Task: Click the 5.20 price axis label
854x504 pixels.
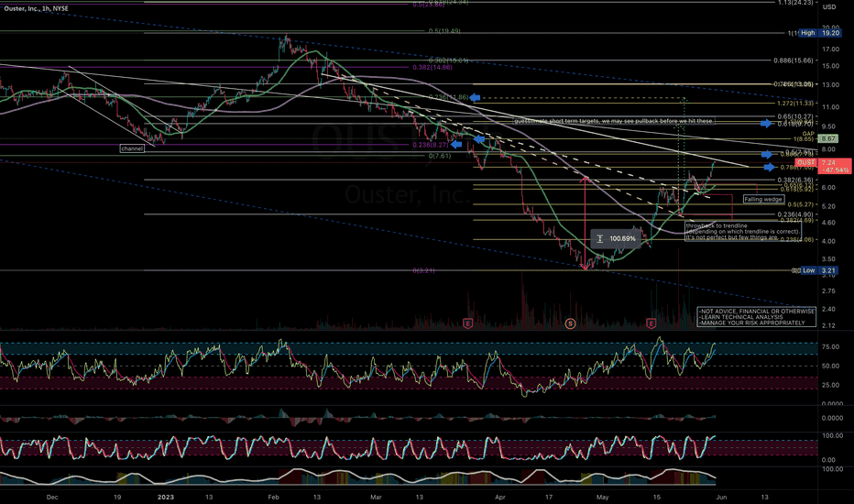Action: (x=829, y=206)
